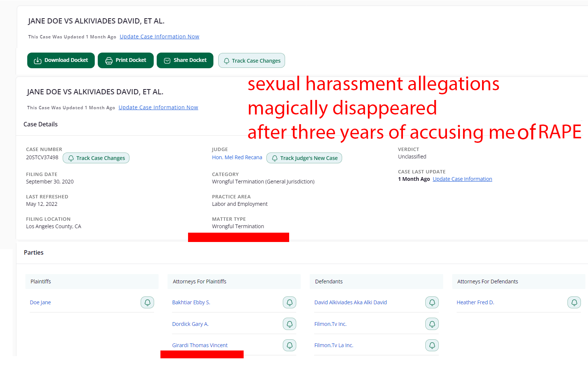Click the topmost Update Case Information Now link
This screenshot has height=371, width=588.
[159, 37]
